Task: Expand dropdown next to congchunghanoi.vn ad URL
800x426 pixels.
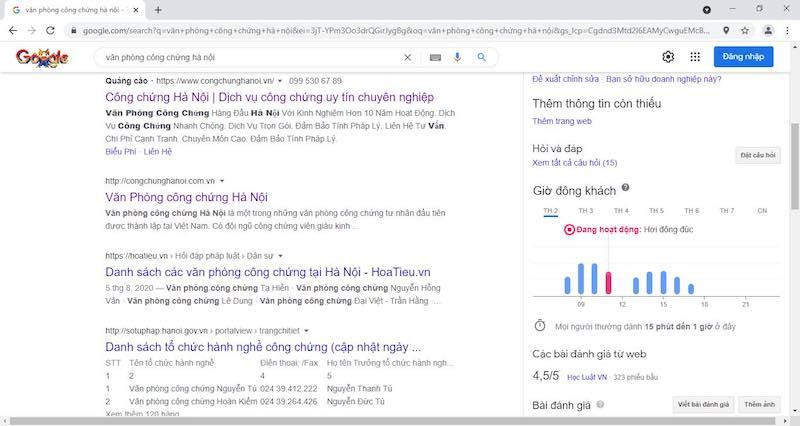Action: [280, 81]
